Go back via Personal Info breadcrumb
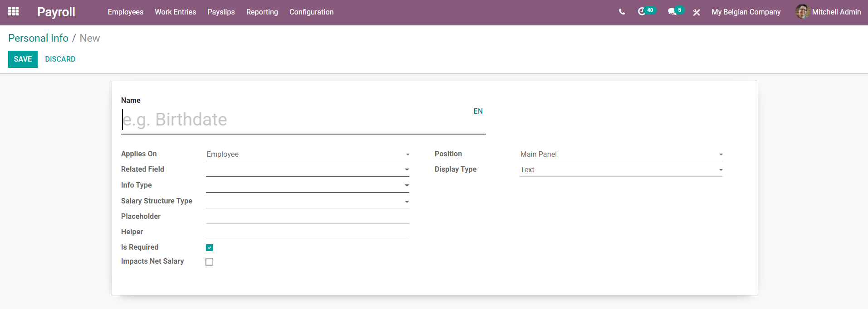Viewport: 868px width, 309px height. tap(39, 38)
